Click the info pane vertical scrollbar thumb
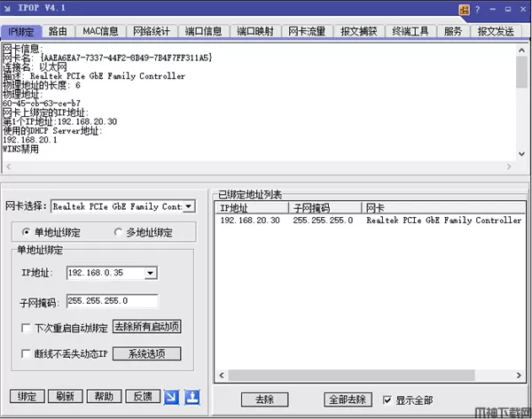532x419 pixels. click(521, 73)
